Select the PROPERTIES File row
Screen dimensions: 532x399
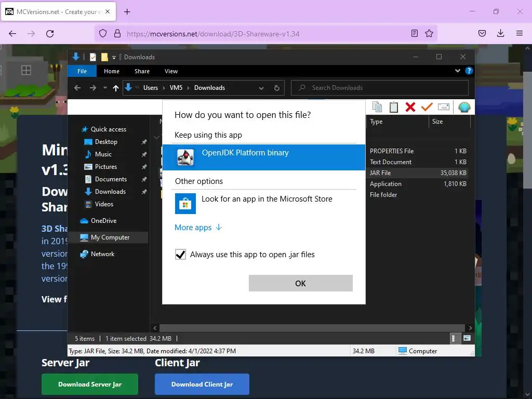coord(418,151)
